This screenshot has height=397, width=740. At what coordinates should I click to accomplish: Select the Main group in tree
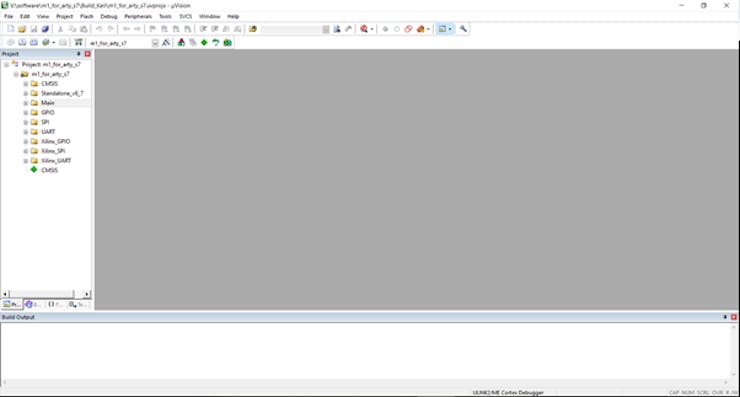pyautogui.click(x=48, y=103)
